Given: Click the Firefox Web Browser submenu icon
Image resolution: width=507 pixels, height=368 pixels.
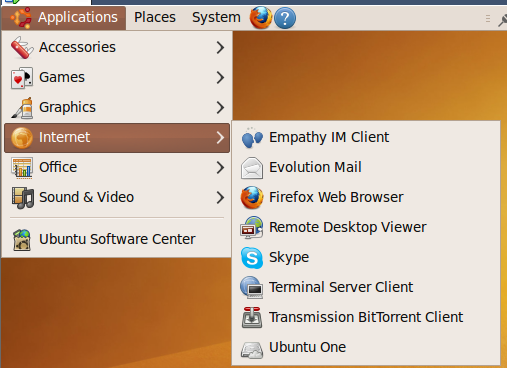Looking at the screenshot, I should tap(252, 198).
